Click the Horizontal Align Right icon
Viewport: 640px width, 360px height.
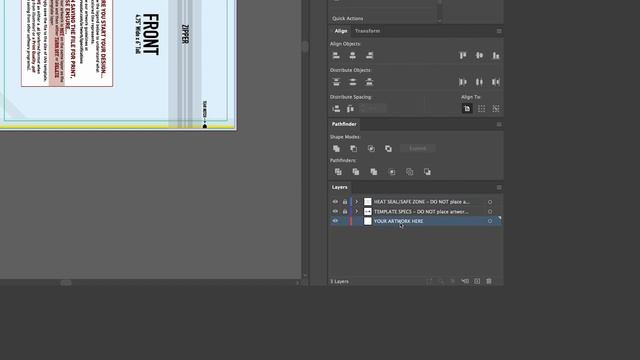click(369, 55)
